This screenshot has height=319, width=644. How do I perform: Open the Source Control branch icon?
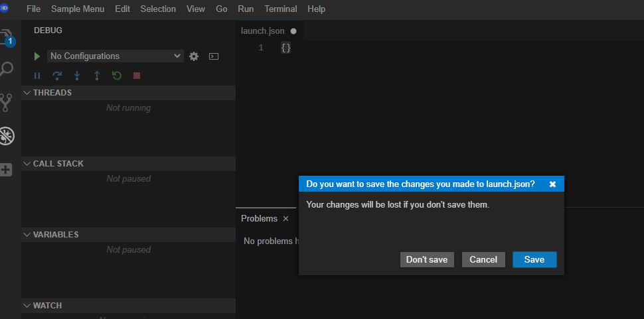(x=6, y=103)
